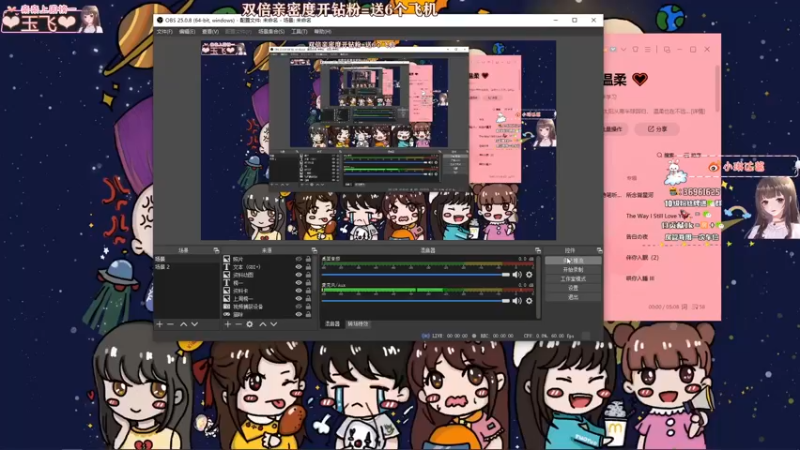The image size is (800, 450).
Task: Open the hamburger menu in music player title bar
Action: [x=647, y=49]
